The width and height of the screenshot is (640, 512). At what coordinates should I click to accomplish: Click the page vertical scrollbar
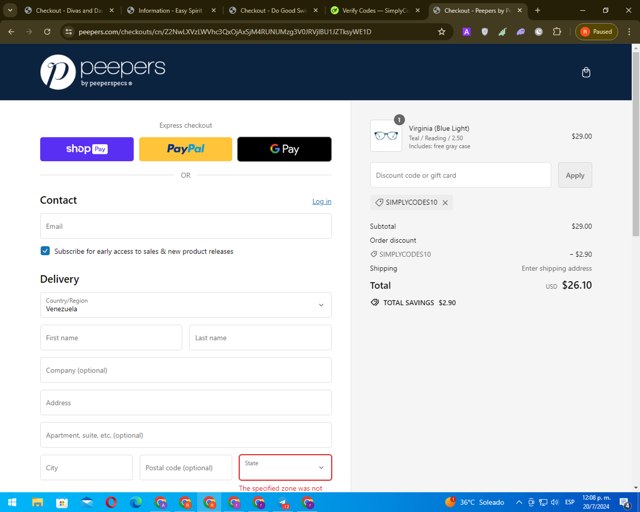click(x=636, y=144)
